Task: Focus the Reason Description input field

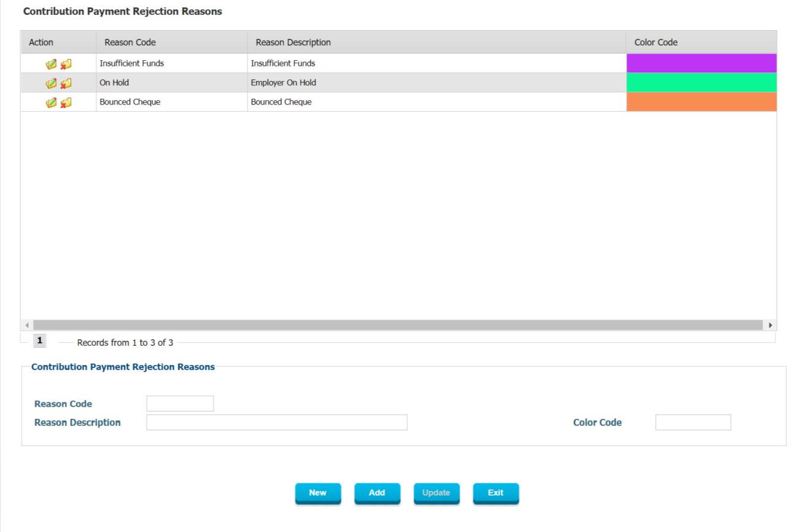Action: 276,422
